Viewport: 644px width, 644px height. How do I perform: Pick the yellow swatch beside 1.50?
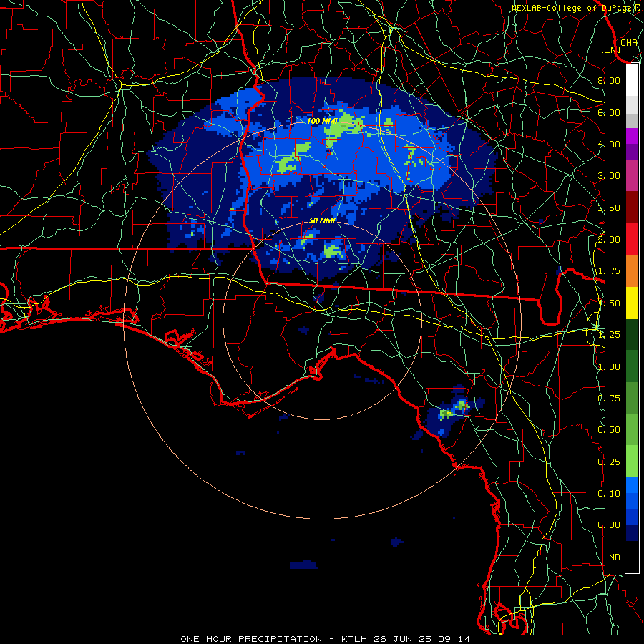click(x=632, y=303)
